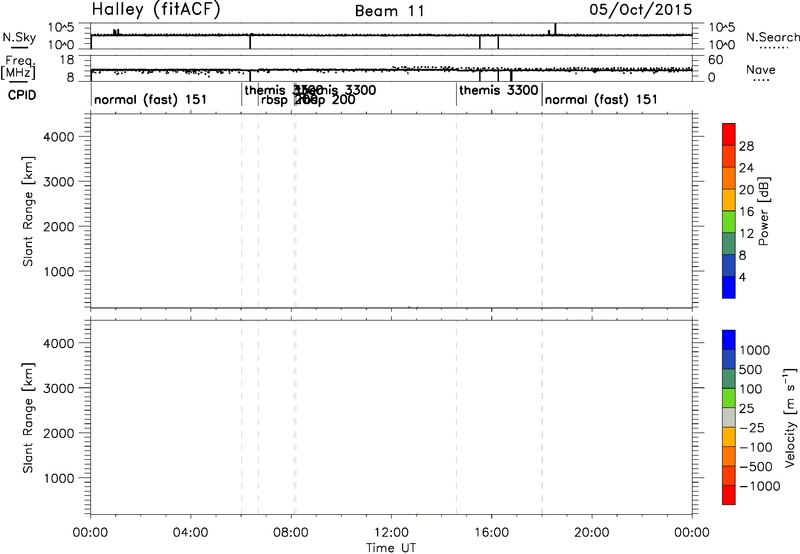Click the "N.Sky" axis label
Screen dimensions: 800x554
point(19,38)
